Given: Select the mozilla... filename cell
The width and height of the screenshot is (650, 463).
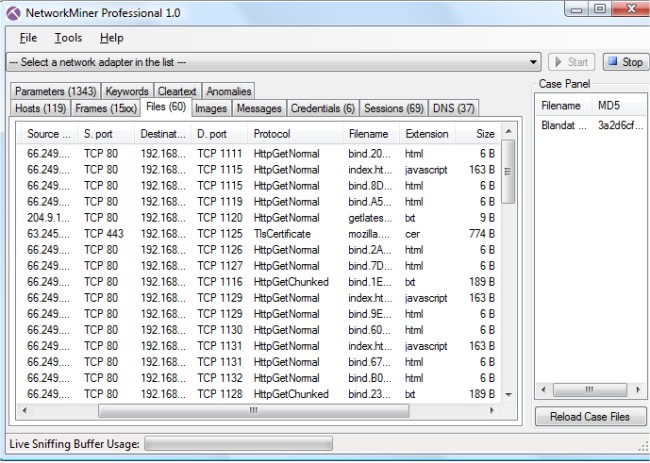Looking at the screenshot, I should (x=369, y=234).
